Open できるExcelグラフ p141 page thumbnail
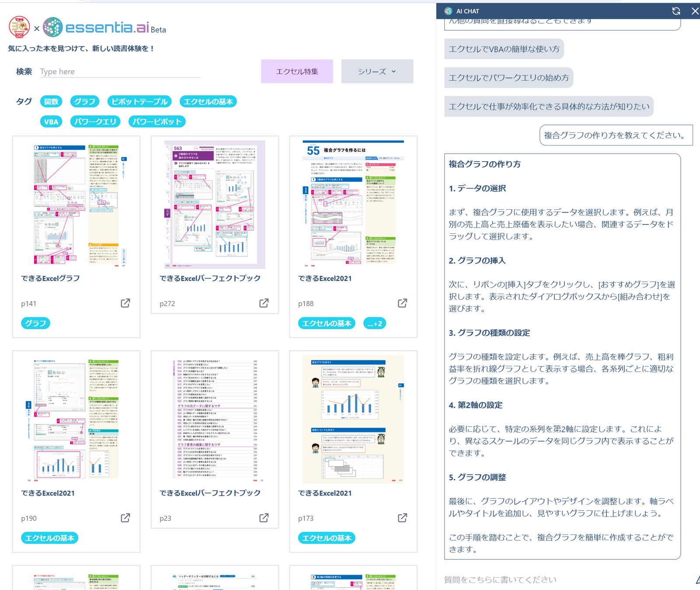The image size is (700, 590). [x=76, y=205]
